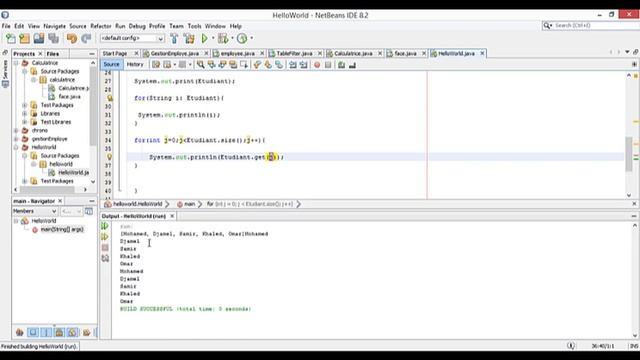
Task: Switch to the Files panel tab
Action: click(x=53, y=54)
